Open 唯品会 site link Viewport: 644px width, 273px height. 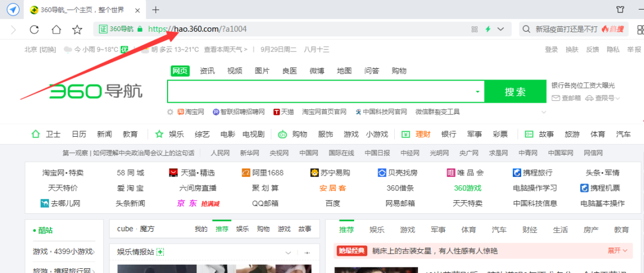pyautogui.click(x=465, y=173)
